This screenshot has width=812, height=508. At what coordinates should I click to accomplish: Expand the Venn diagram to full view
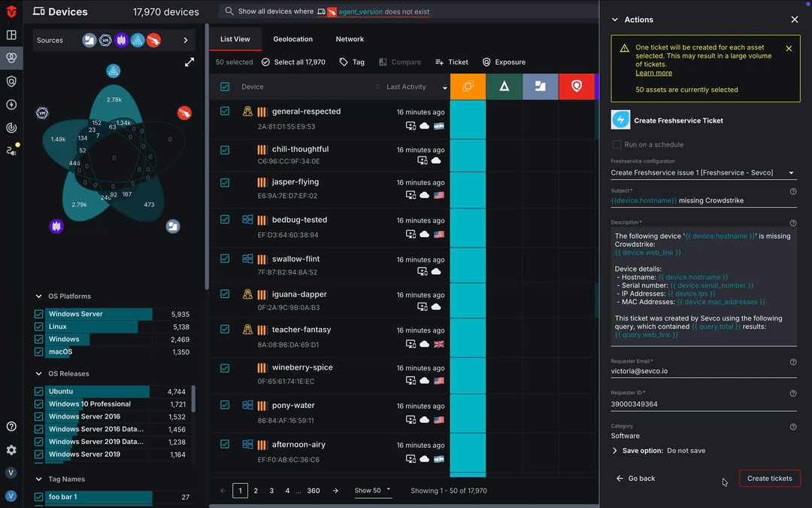(189, 62)
